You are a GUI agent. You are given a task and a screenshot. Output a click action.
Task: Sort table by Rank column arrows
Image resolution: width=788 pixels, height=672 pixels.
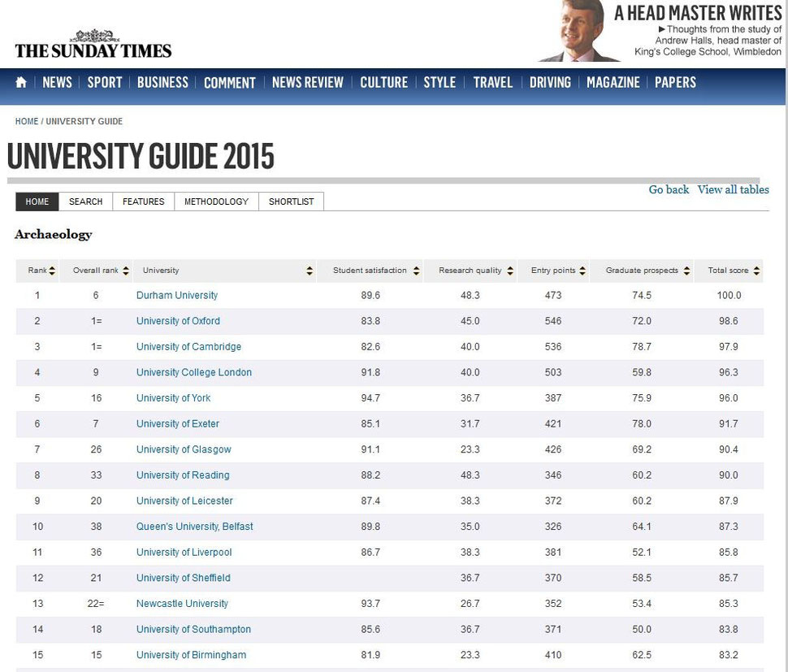[x=52, y=271]
